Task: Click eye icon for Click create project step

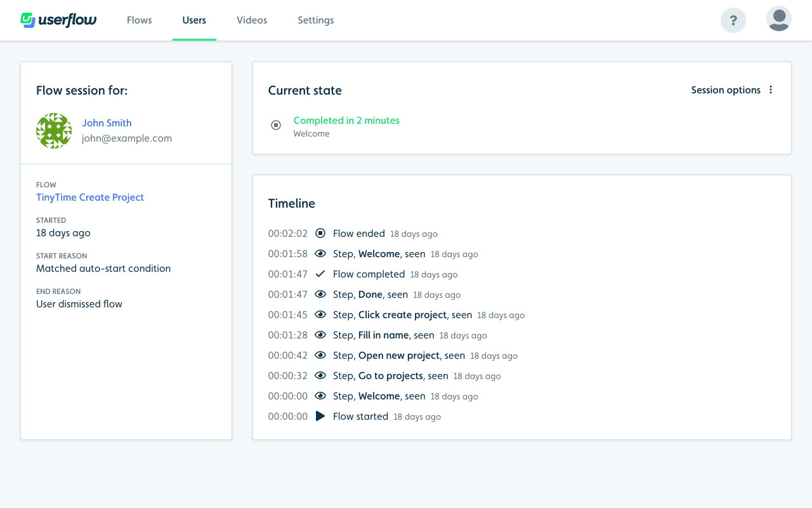Action: pos(320,314)
